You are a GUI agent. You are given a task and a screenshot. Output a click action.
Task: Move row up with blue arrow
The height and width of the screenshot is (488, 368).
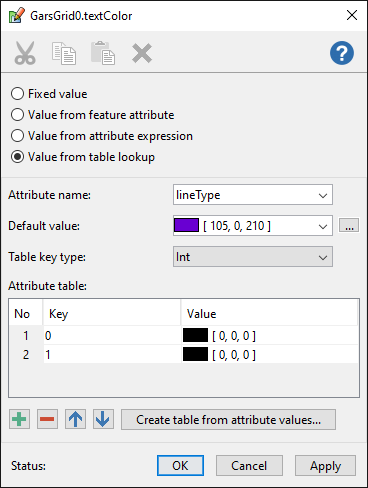tap(75, 419)
